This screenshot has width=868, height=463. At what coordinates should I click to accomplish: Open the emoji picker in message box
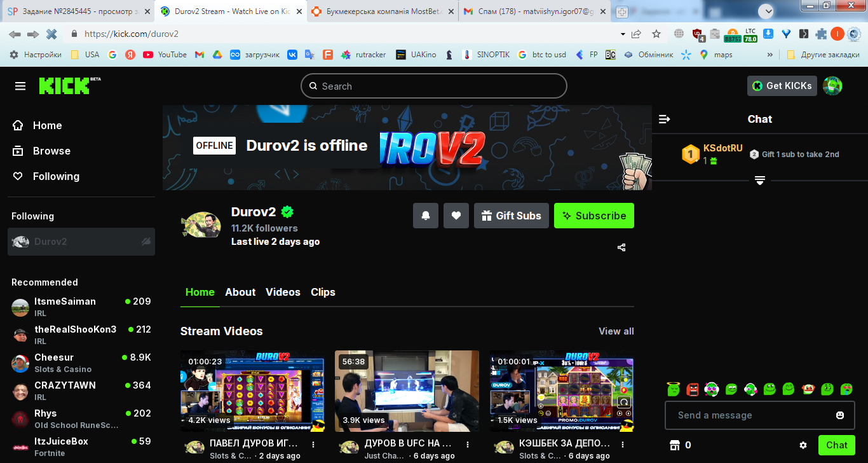point(840,415)
